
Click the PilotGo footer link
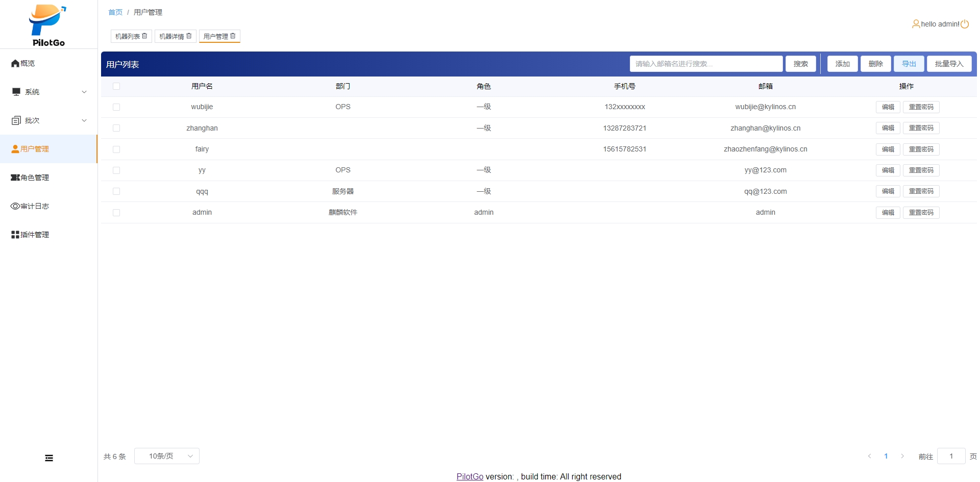coord(470,476)
